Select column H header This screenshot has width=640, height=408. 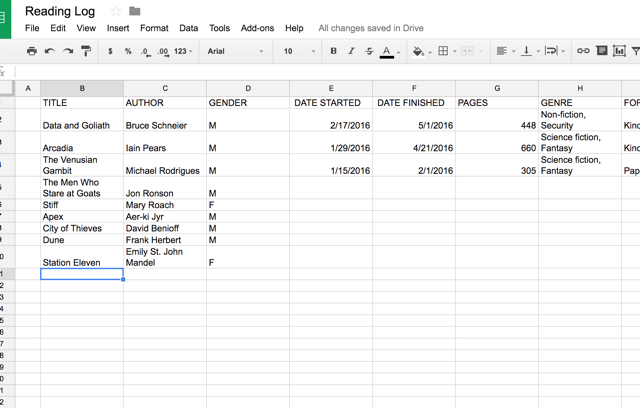pyautogui.click(x=580, y=89)
